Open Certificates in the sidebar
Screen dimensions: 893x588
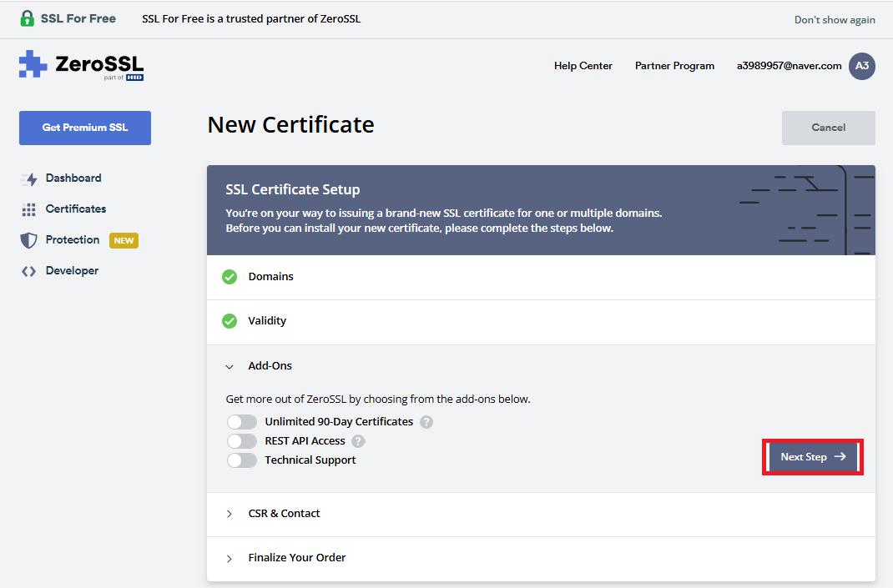click(76, 209)
